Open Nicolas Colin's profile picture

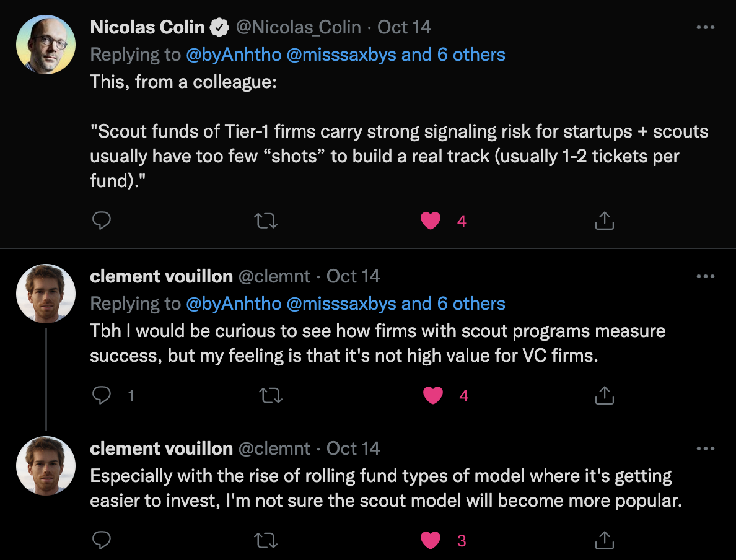[x=46, y=45]
